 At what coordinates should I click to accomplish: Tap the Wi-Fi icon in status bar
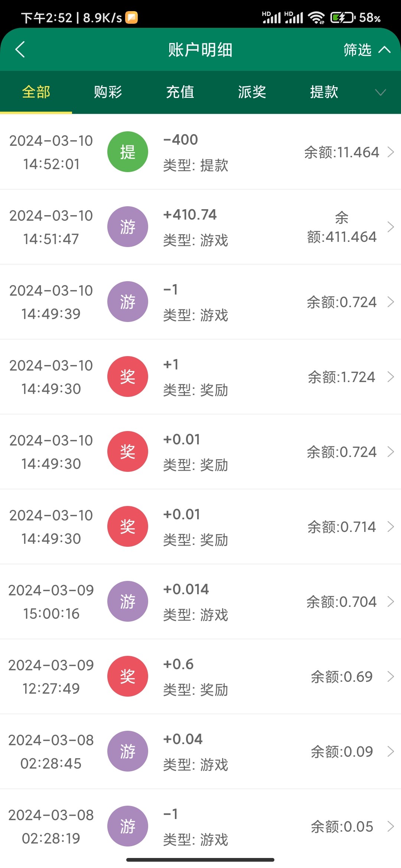(316, 17)
